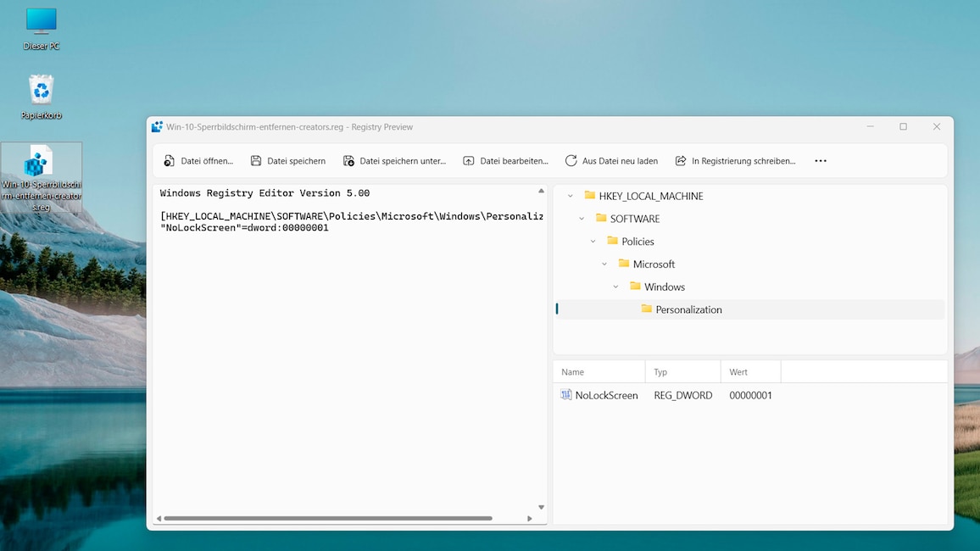Click the Datei bearbeiten icon
Screen dimensions: 980x551
[468, 160]
